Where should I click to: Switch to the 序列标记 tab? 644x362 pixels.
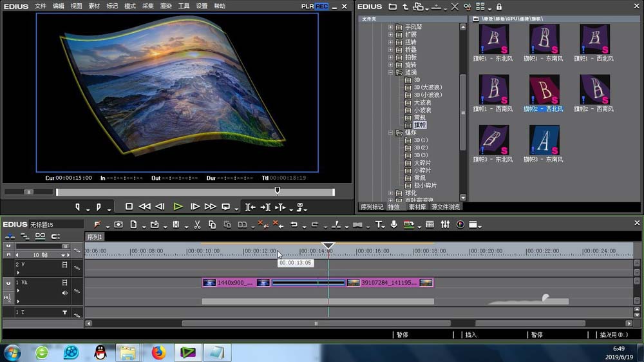coord(372,207)
